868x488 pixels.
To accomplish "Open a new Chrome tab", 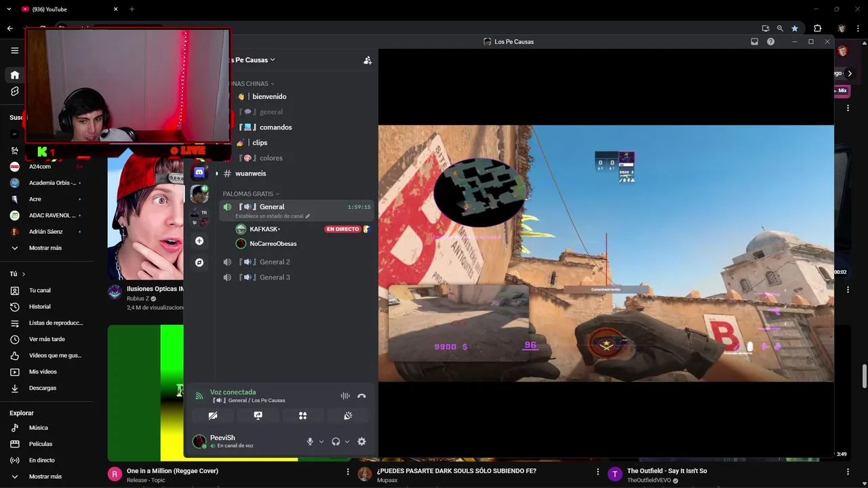I will click(132, 9).
